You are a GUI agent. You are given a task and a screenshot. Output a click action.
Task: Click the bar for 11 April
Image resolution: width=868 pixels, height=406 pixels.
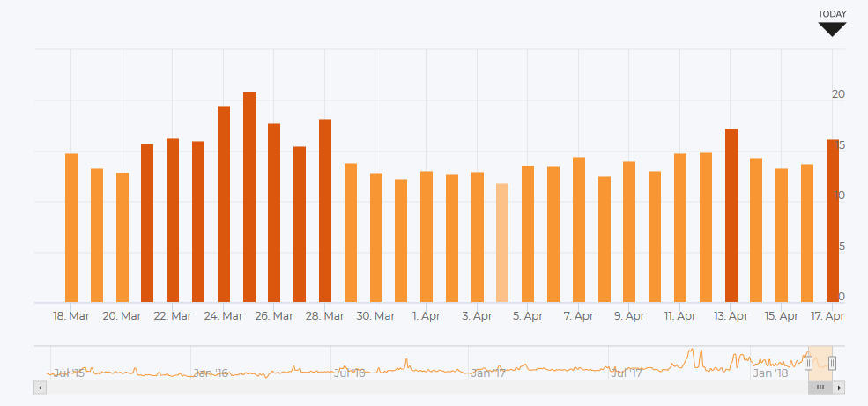680,228
